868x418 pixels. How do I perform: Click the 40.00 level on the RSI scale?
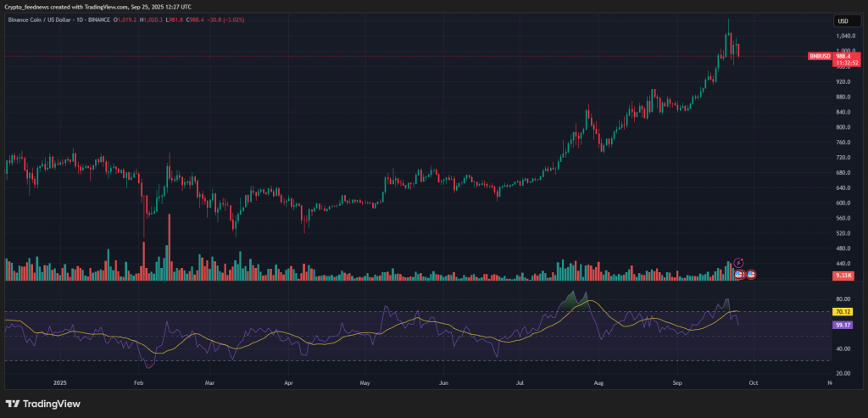[842, 348]
